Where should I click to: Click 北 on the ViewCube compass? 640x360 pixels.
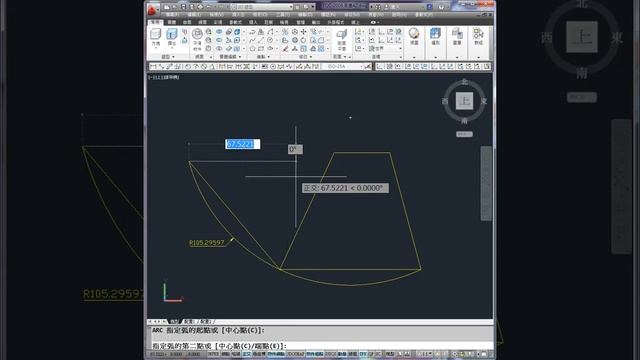point(464,82)
